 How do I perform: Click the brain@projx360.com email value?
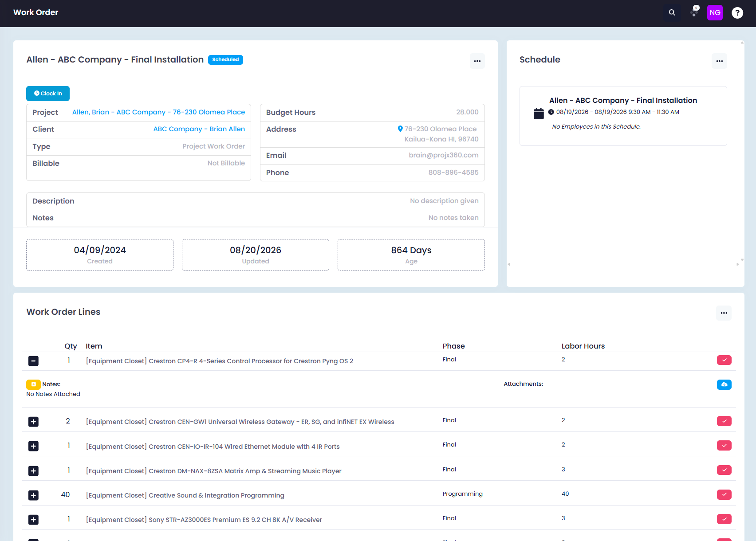[x=444, y=155]
